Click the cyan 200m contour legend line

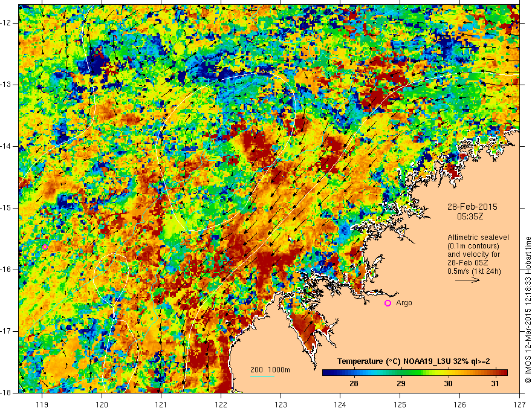pyautogui.click(x=262, y=376)
